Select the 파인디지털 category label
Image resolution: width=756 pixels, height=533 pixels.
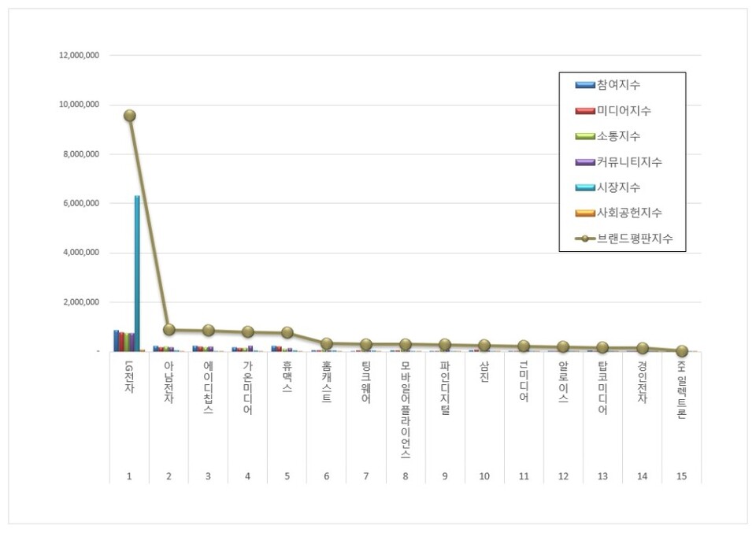click(445, 387)
